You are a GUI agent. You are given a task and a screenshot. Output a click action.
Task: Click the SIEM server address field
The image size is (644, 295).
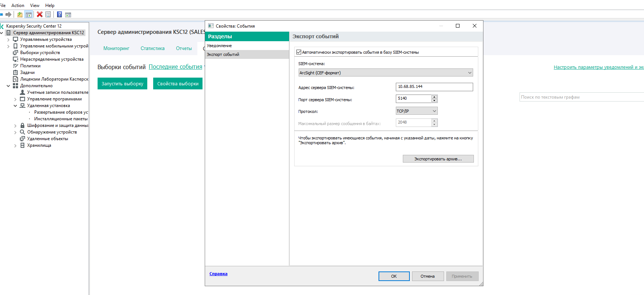434,87
